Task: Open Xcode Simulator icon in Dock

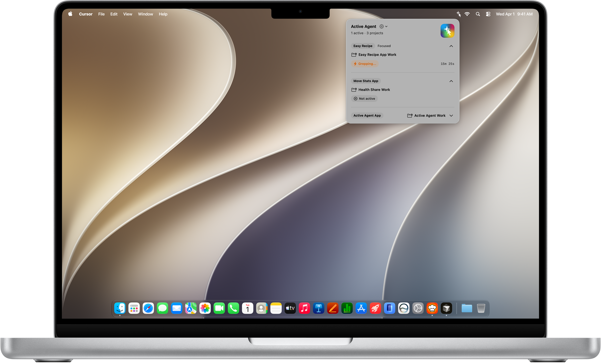Action: pos(389,308)
